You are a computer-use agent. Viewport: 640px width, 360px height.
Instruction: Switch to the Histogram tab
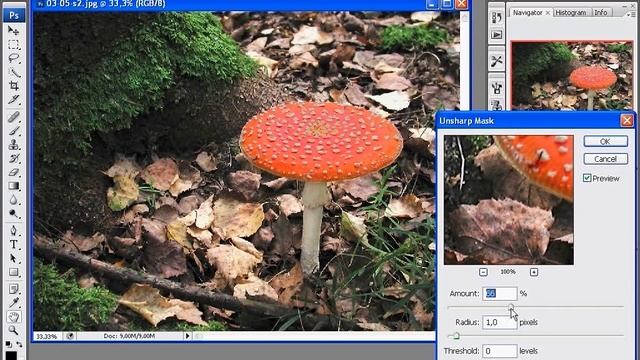tap(570, 13)
